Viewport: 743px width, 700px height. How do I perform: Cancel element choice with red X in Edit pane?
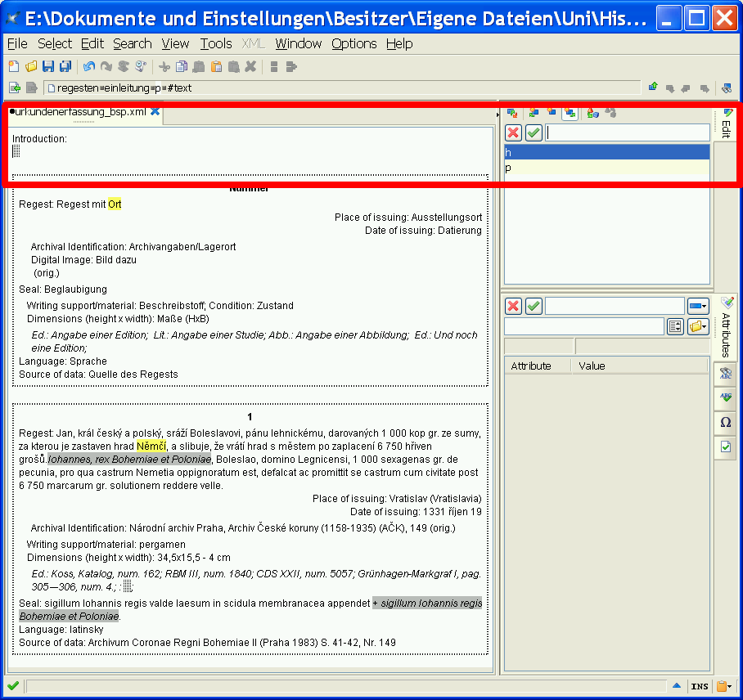pos(513,132)
